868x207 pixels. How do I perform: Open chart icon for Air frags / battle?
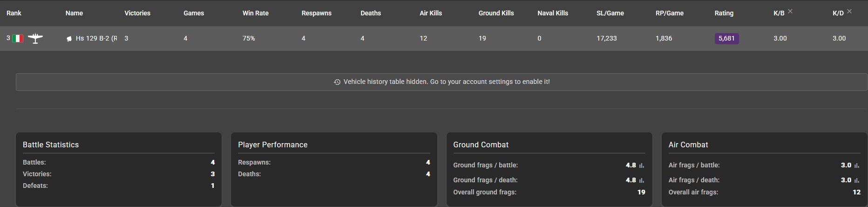click(x=857, y=166)
